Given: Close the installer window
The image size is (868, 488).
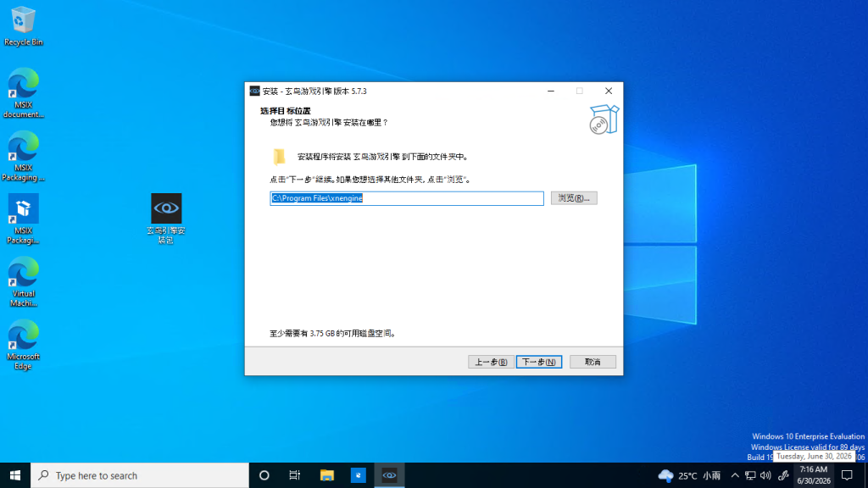Looking at the screenshot, I should [609, 91].
